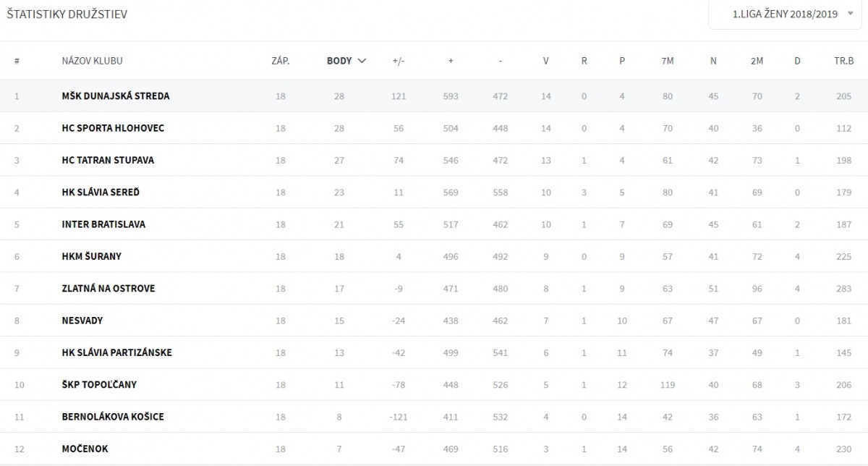Sort table by ZÁP. column header
The image size is (868, 466).
pos(280,61)
